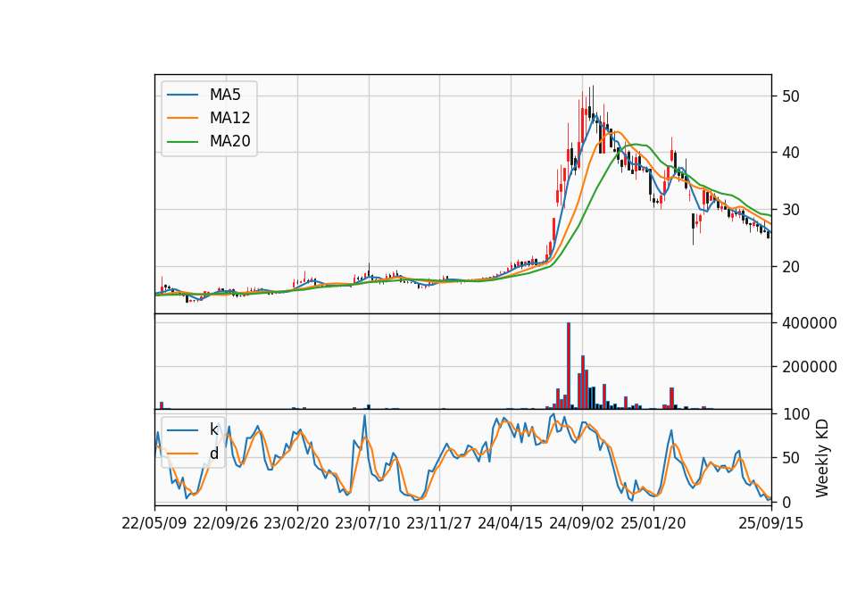Image resolution: width=857 pixels, height=616 pixels.
Task: Click the 24/04/15 date tick label
Action: click(511, 524)
